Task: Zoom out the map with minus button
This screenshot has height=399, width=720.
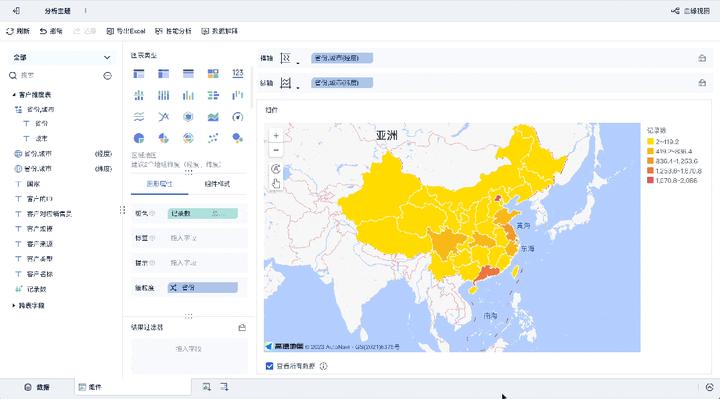Action: [x=276, y=150]
